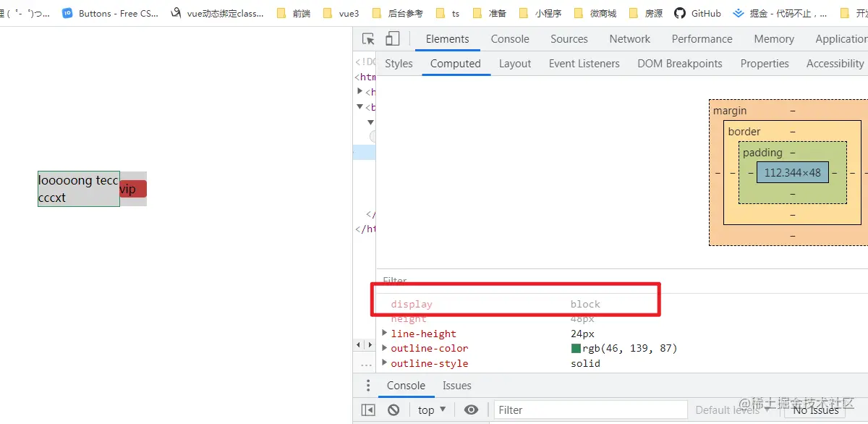Image resolution: width=868 pixels, height=424 pixels.
Task: Open the 小程序 bookmark folder
Action: coord(540,13)
